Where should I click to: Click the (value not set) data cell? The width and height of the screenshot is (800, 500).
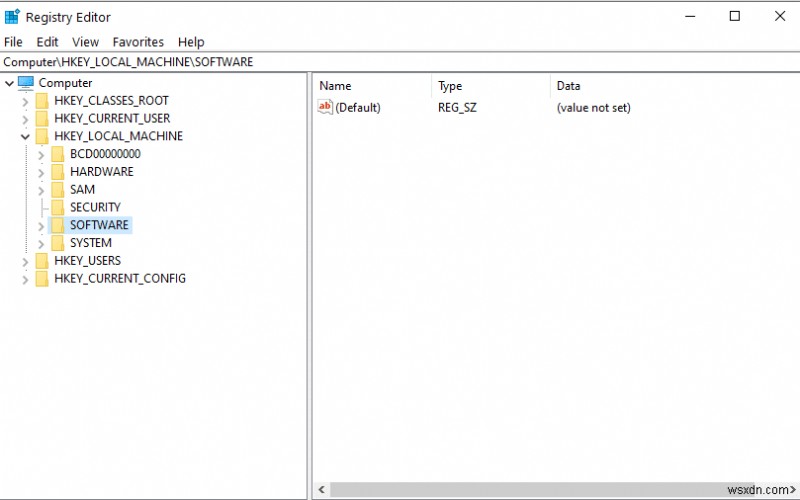pyautogui.click(x=593, y=108)
